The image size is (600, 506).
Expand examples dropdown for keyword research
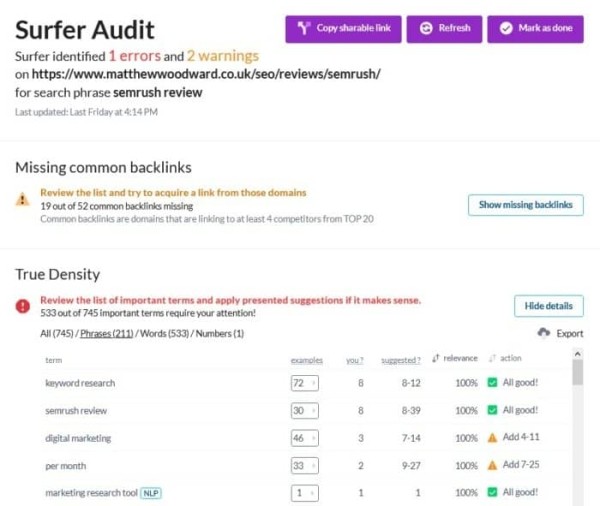pos(303,383)
